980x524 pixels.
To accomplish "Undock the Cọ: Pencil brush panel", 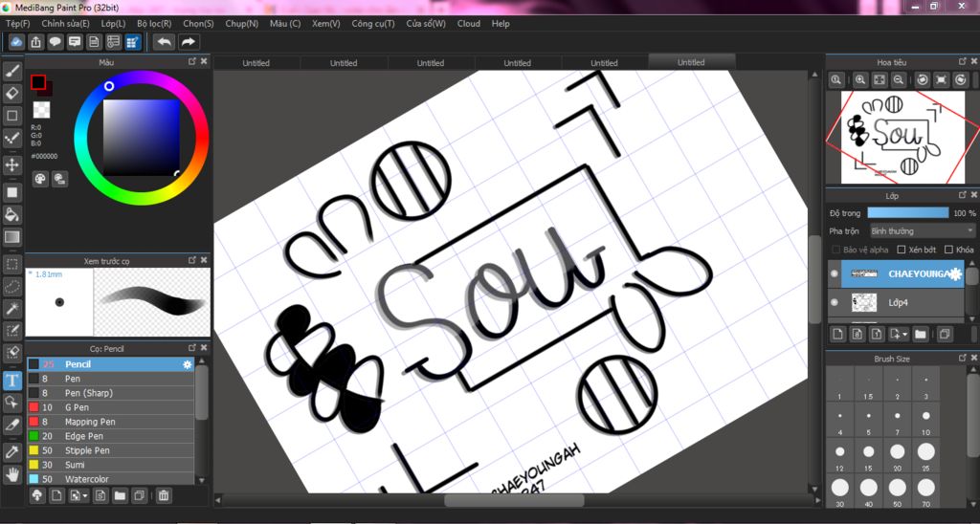I will [x=192, y=347].
